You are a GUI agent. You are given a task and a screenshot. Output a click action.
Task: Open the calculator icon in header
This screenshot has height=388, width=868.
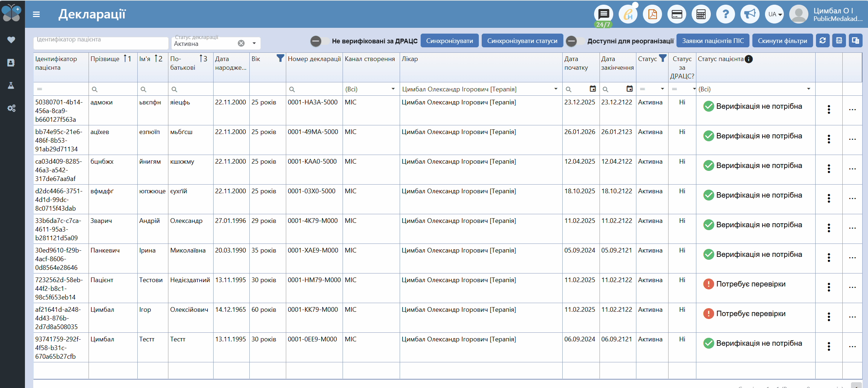coord(701,14)
